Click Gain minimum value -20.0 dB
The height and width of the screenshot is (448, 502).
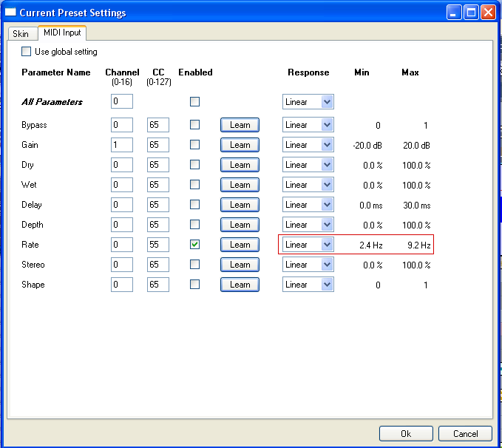(x=367, y=146)
